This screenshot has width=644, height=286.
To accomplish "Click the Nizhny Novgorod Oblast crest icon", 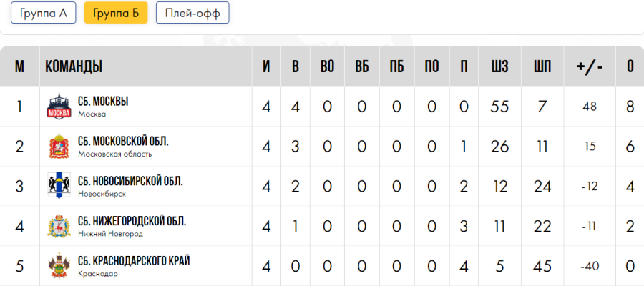I will [59, 226].
